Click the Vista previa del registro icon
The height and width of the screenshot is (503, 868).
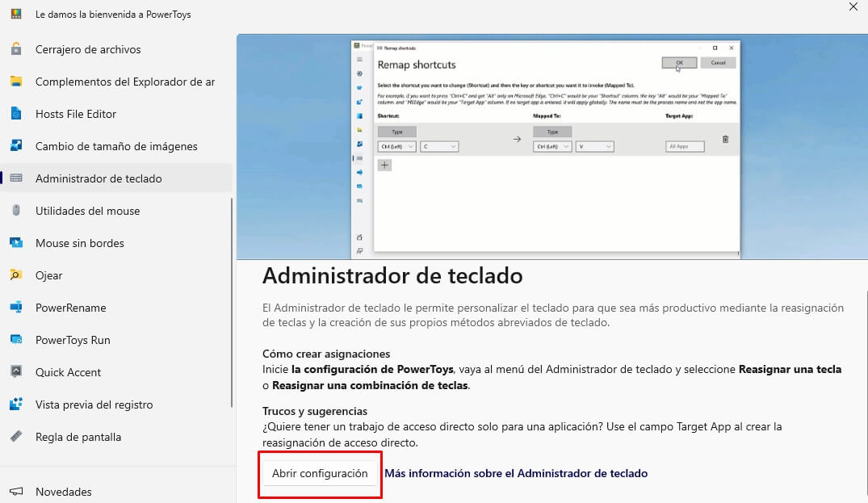point(16,404)
